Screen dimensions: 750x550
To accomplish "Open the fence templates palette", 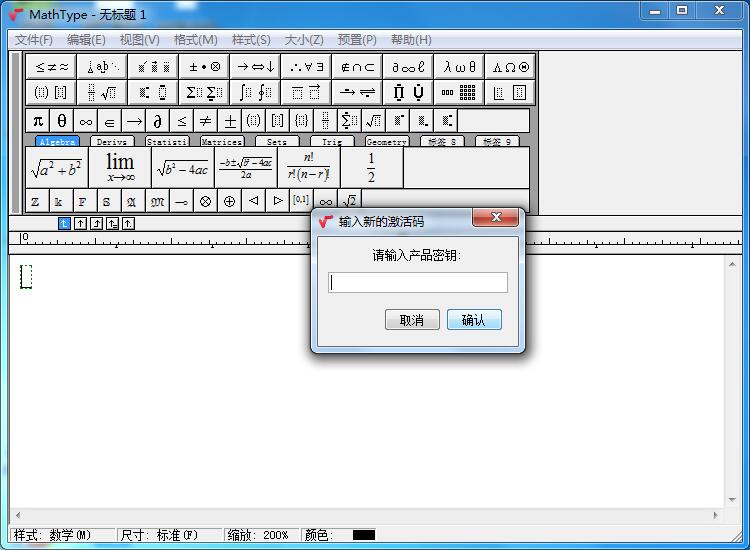I will click(52, 92).
